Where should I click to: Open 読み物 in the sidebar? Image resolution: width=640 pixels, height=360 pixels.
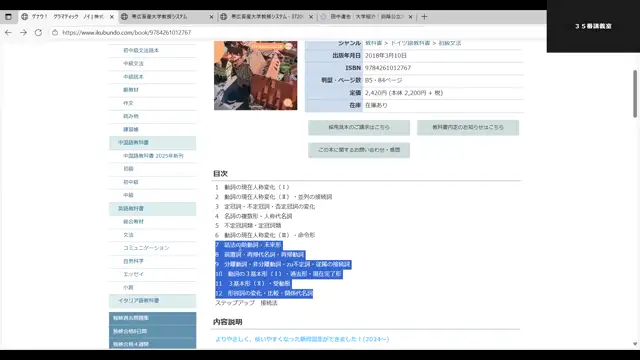click(x=131, y=116)
